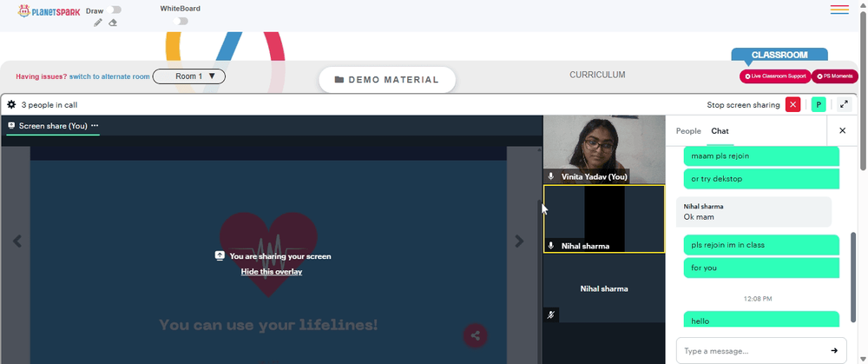
Task: Open screen share options ellipsis
Action: [x=95, y=126]
